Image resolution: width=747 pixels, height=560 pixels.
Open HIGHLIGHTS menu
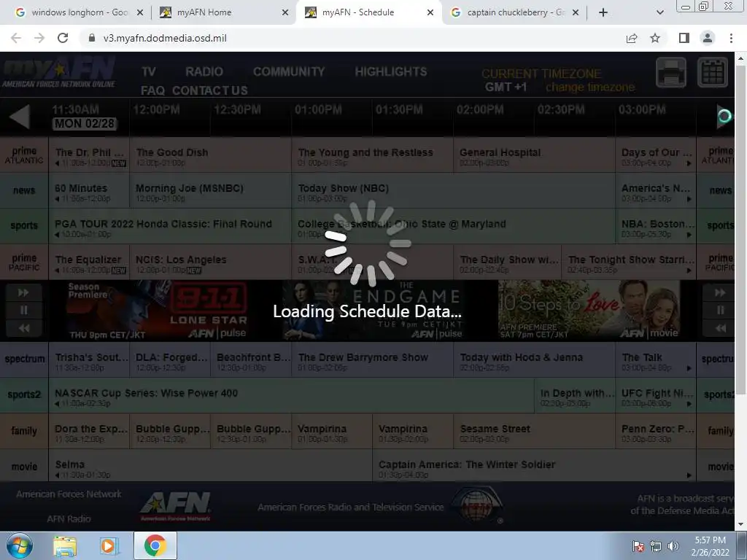391,71
